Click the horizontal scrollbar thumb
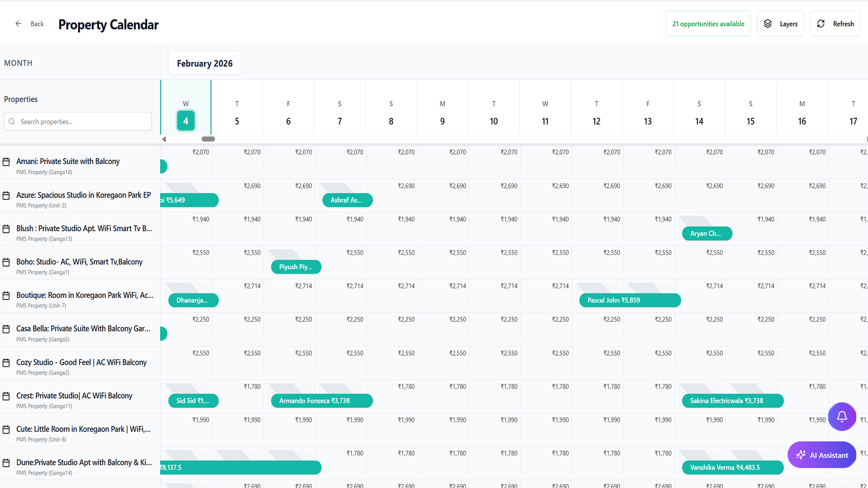868x488 pixels. (208, 139)
